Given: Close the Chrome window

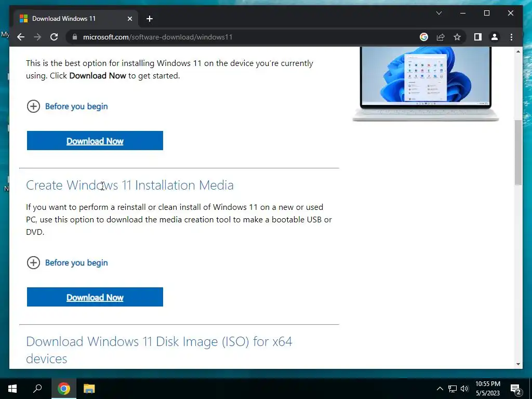Looking at the screenshot, I should (x=511, y=13).
